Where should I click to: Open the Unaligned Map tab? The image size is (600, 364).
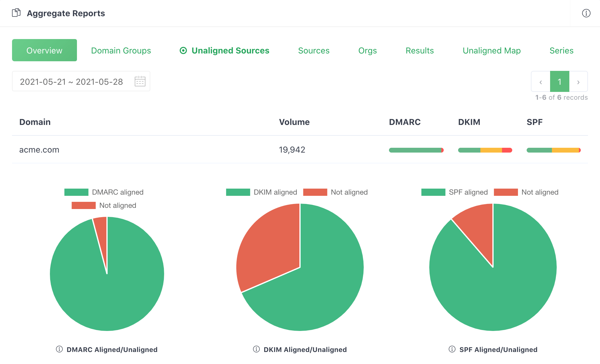(491, 50)
